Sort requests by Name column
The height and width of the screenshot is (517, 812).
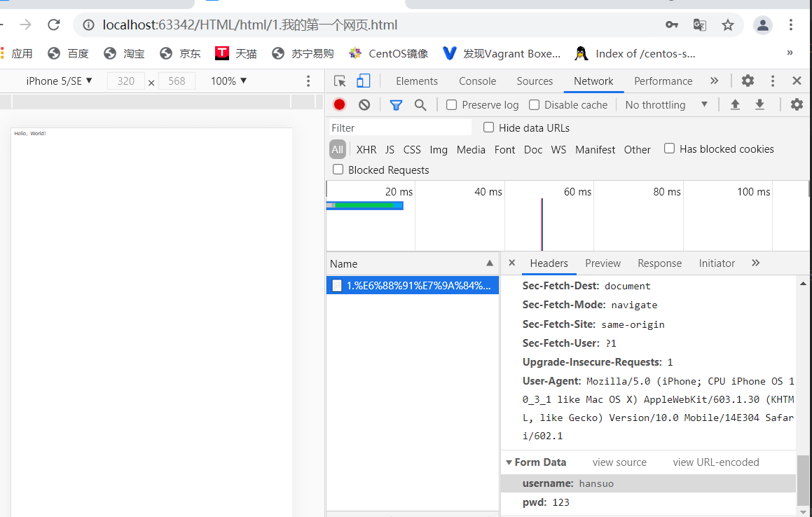pyautogui.click(x=412, y=263)
